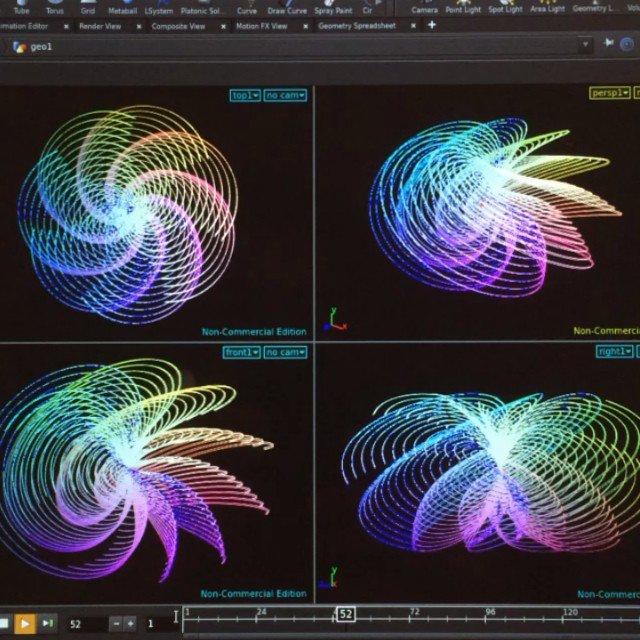
Task: Choose the LSystem shelf tool
Action: pyautogui.click(x=158, y=9)
